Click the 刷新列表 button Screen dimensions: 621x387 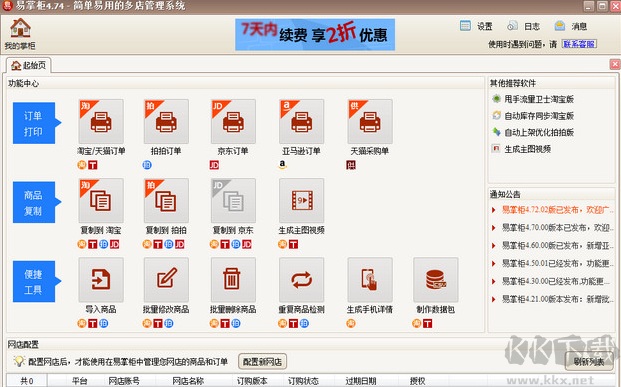[x=589, y=361]
